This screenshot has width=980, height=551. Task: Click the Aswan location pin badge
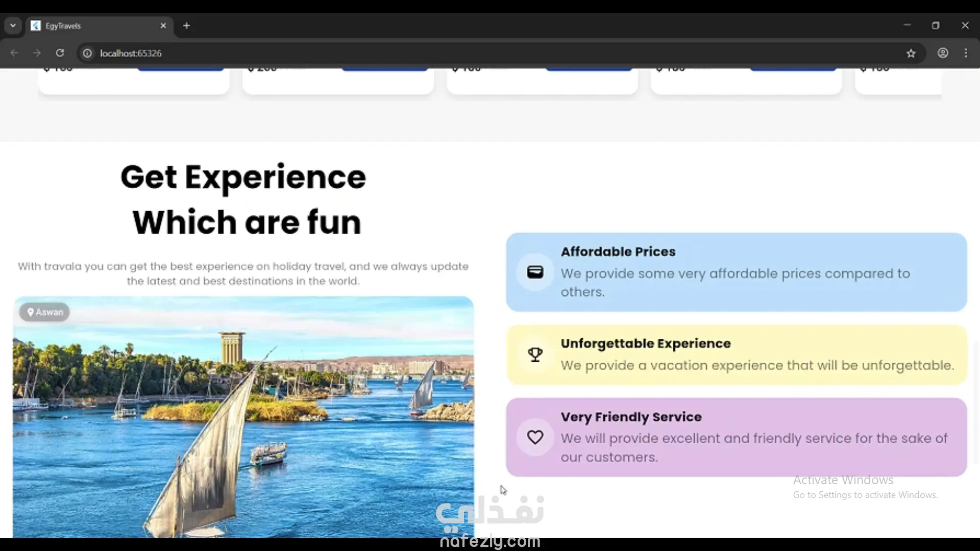click(44, 312)
